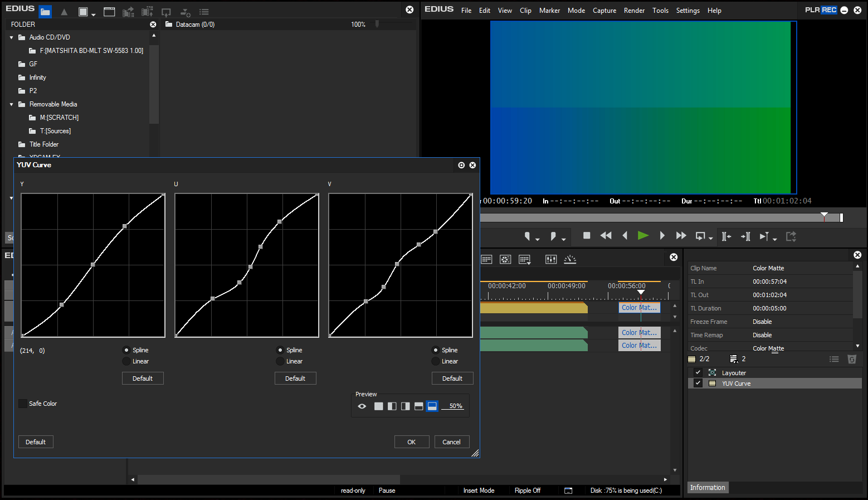868x500 pixels.
Task: Click the Set Out point icon
Action: tap(553, 236)
